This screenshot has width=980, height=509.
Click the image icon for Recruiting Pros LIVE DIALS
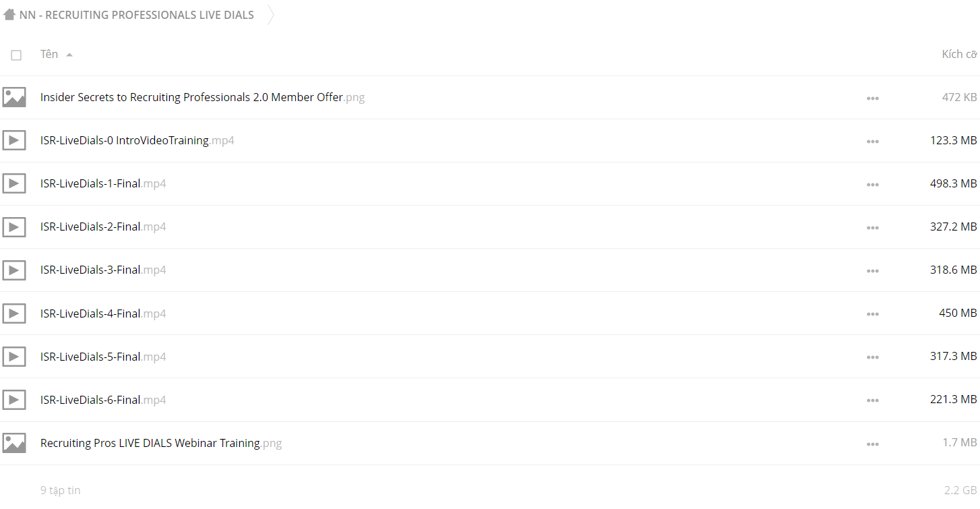pos(14,443)
